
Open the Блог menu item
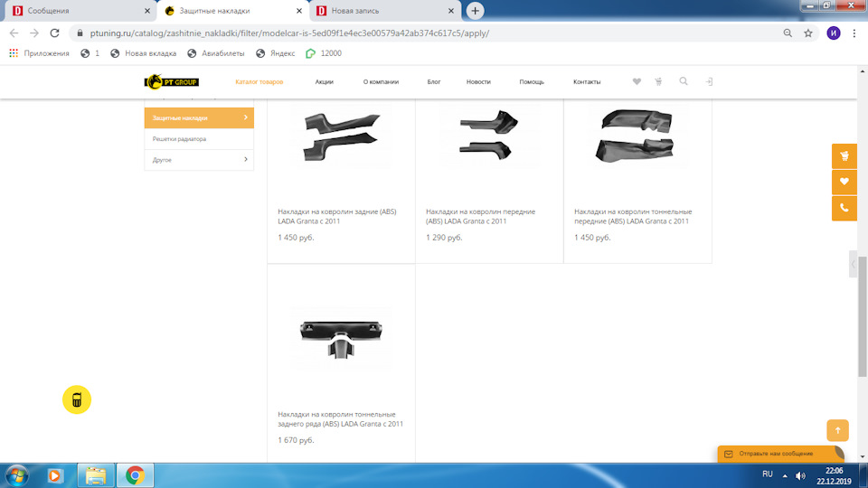click(x=433, y=82)
